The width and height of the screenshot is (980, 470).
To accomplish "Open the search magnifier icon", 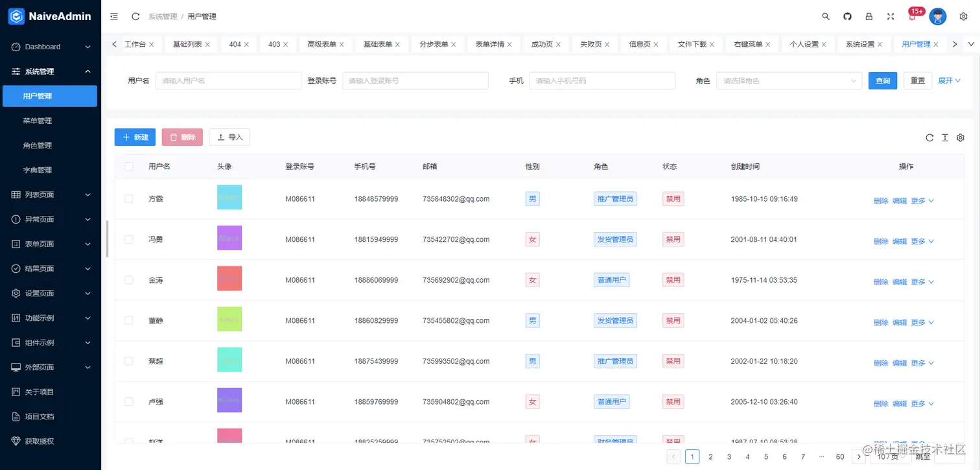I will (826, 16).
